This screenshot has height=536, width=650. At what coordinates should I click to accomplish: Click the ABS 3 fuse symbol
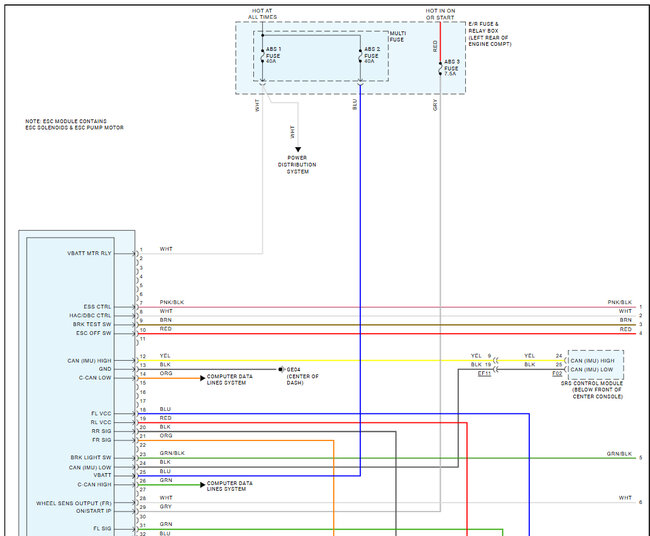(x=440, y=68)
